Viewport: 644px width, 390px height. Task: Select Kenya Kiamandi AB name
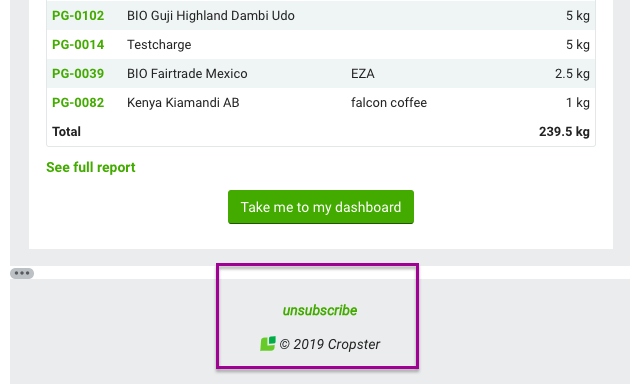183,103
